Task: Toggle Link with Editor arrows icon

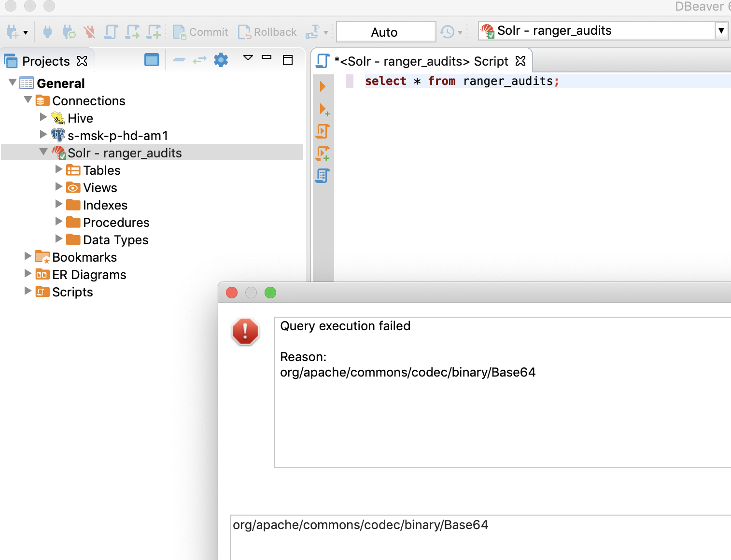Action: pyautogui.click(x=199, y=60)
